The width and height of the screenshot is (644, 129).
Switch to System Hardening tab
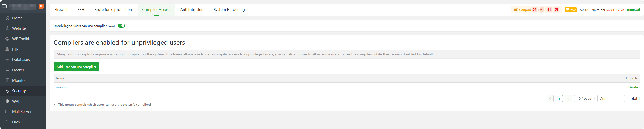(x=229, y=10)
